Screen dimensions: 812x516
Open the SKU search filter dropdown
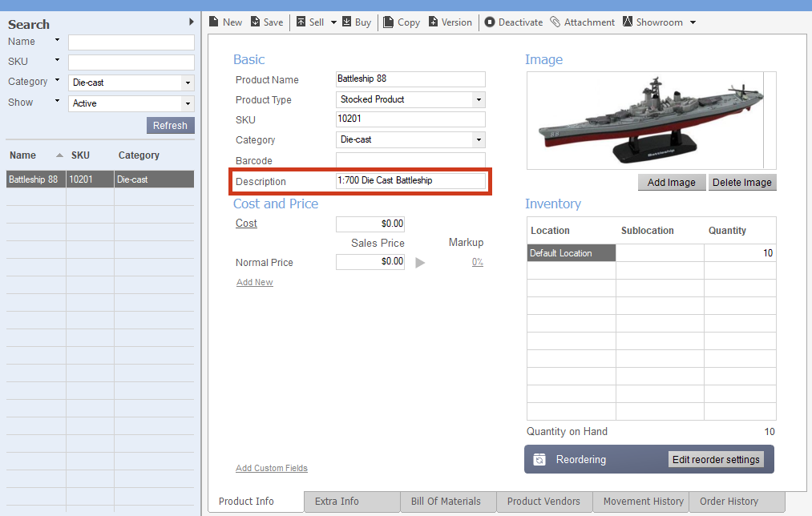click(57, 60)
